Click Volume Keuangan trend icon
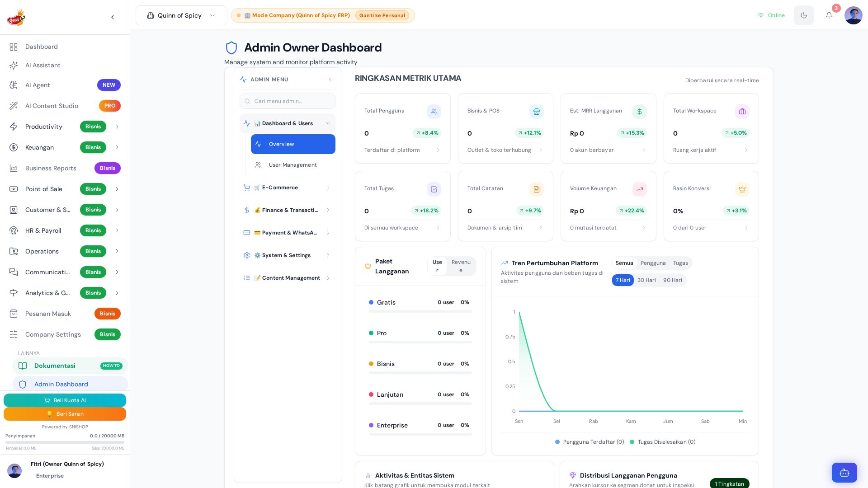Viewport: 868px width, 488px height. pos(639,189)
